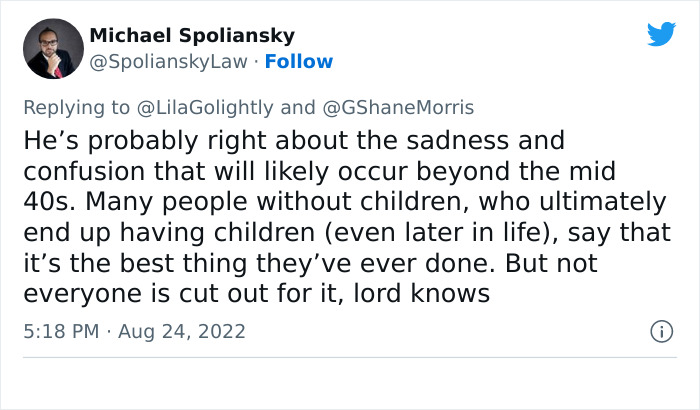Click the Twitter bird logo
Image resolution: width=700 pixels, height=410 pixels.
(661, 34)
